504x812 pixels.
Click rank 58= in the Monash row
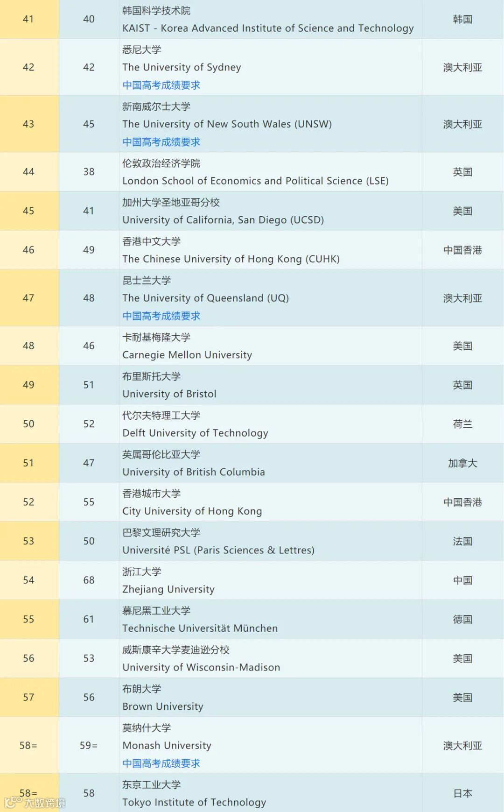(28, 746)
